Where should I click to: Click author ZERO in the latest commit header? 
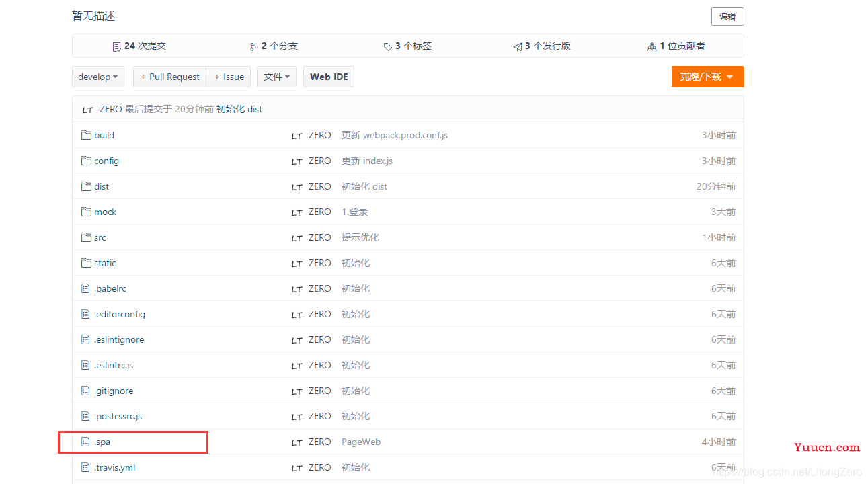coord(111,109)
